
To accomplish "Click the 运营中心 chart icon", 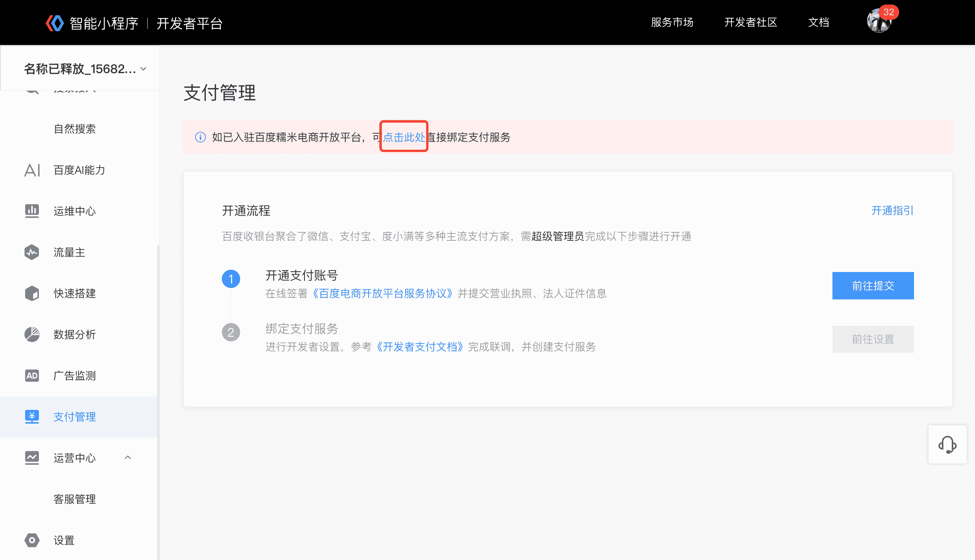I will coord(32,458).
